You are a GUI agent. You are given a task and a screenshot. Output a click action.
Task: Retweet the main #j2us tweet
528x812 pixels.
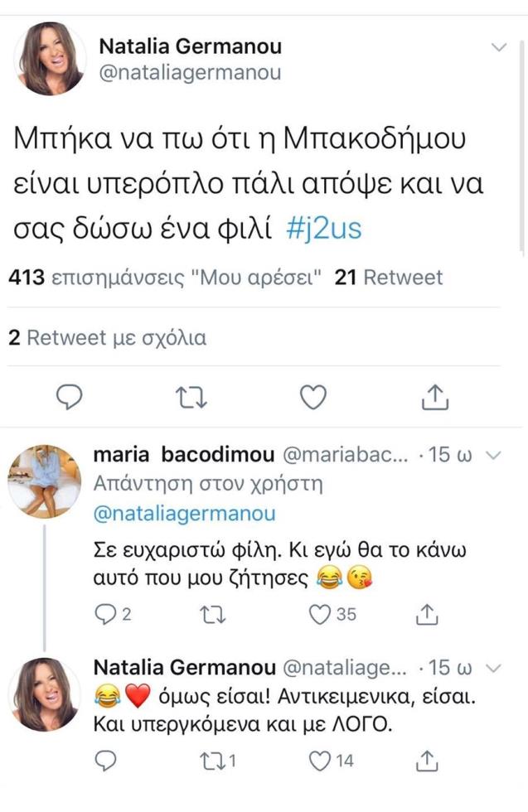(x=192, y=399)
